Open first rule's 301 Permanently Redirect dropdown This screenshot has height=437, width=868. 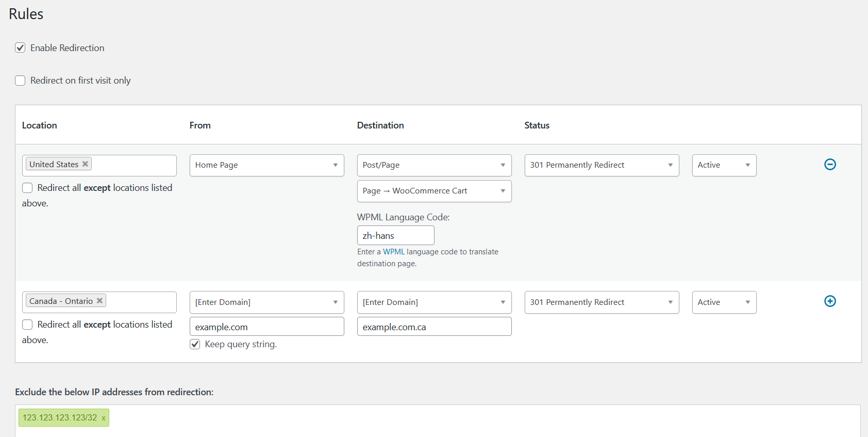click(x=602, y=165)
